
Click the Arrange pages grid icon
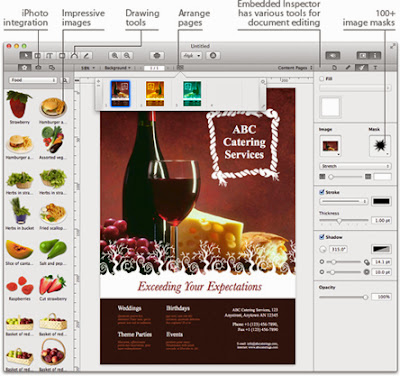[180, 68]
